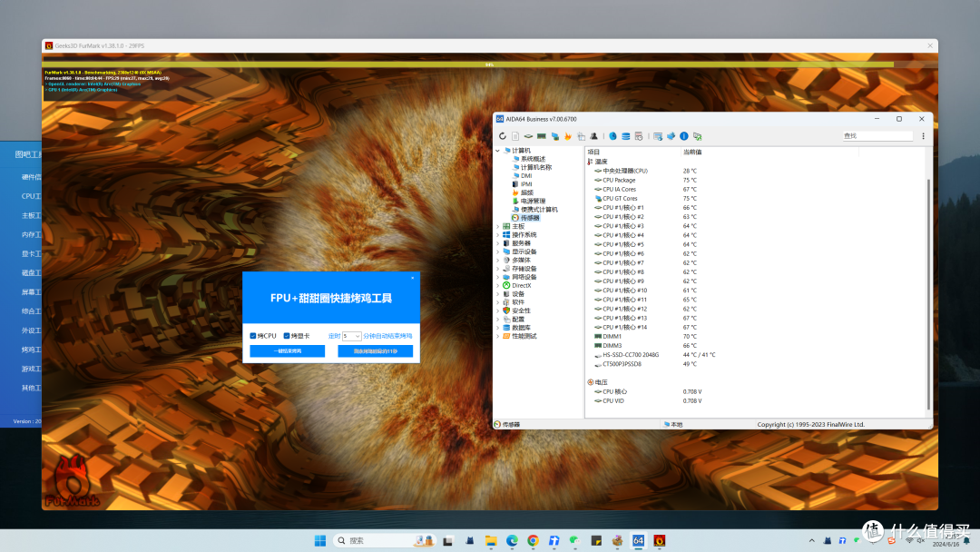Viewport: 980px width, 552px height.
Task: Open the AIDA64 report icon
Action: [515, 136]
